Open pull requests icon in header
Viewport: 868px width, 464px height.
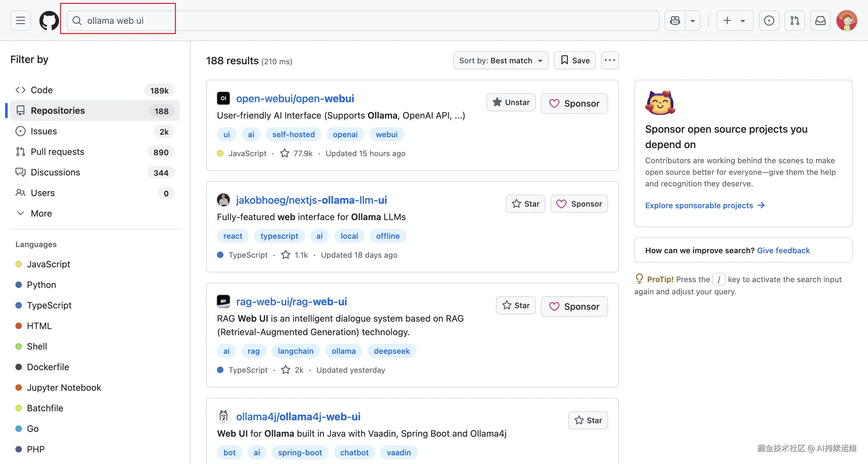tap(794, 21)
